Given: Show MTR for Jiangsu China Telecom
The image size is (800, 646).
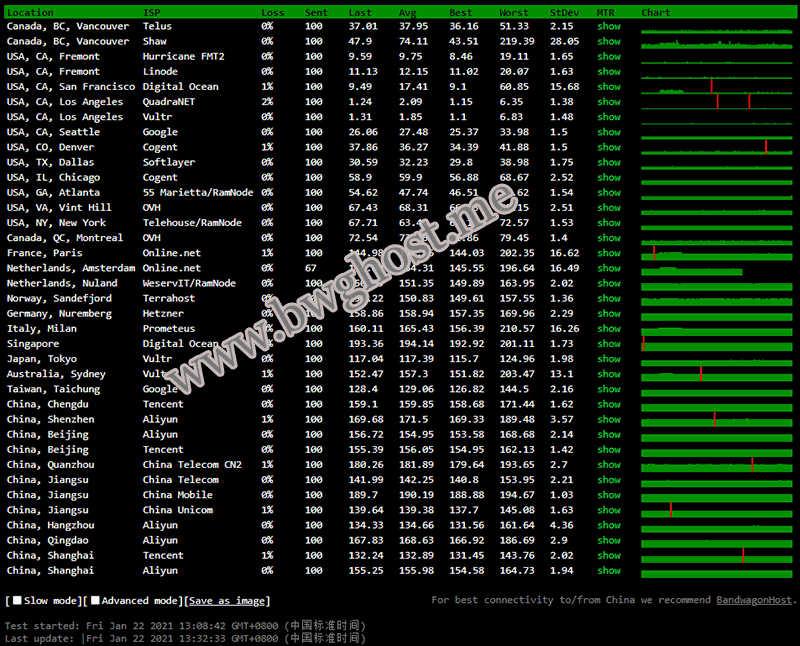Looking at the screenshot, I should [609, 480].
